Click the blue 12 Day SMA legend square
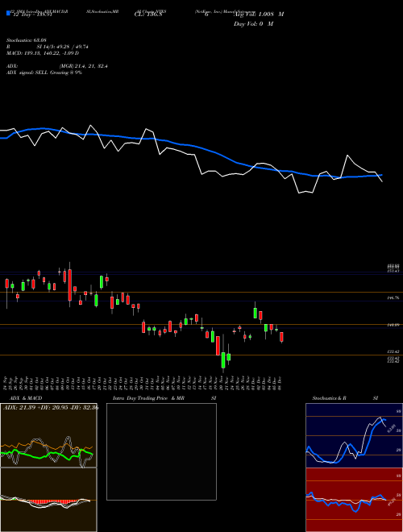This screenshot has width=403, height=532. 8,14
